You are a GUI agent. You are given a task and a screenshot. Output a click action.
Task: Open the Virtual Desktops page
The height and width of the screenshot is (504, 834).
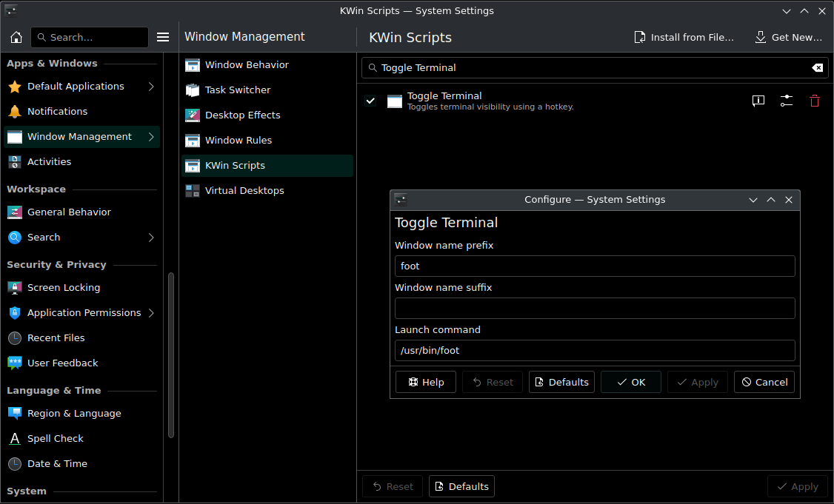267,191
